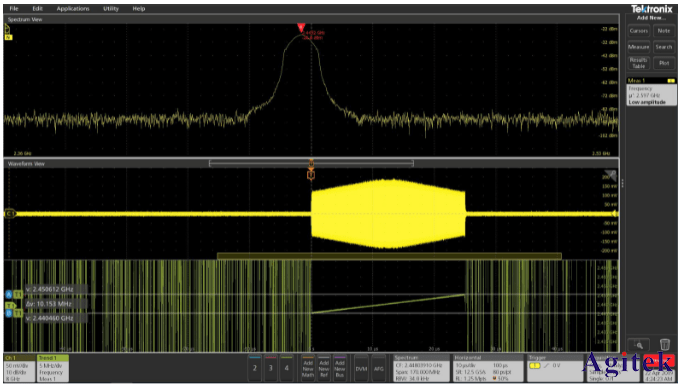Select cursor A readout 2.450612 GHz
681x387 pixels.
point(56,289)
